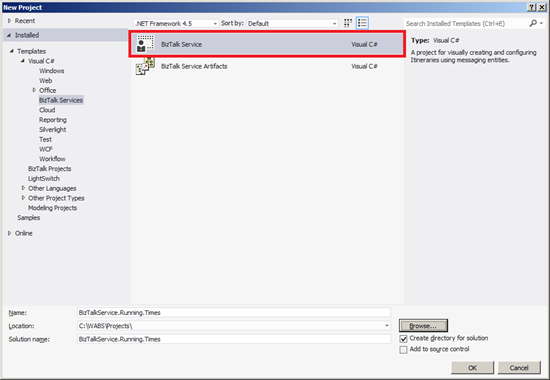Click the BizTalk Service template icon
Image resolution: width=550 pixels, height=380 pixels.
(x=145, y=44)
